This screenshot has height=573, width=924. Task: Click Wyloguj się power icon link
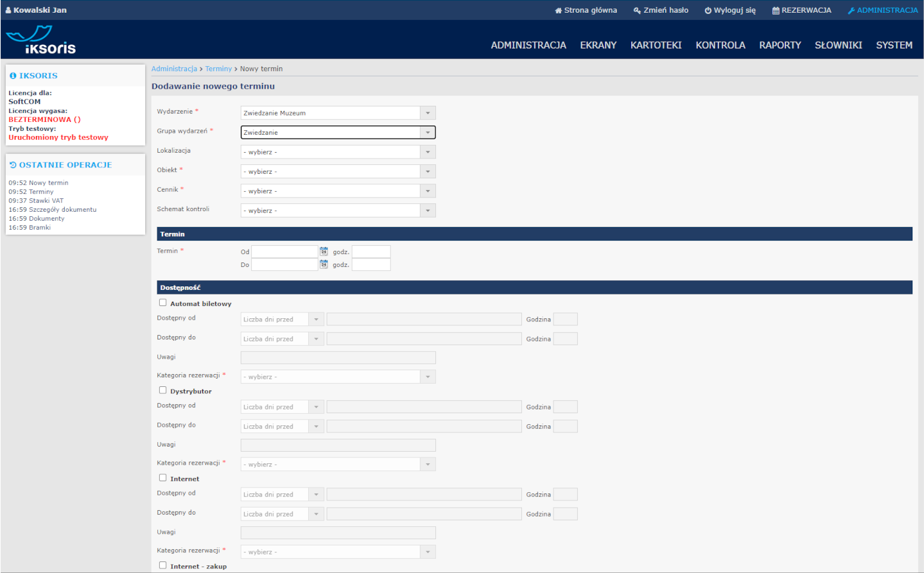tap(730, 10)
